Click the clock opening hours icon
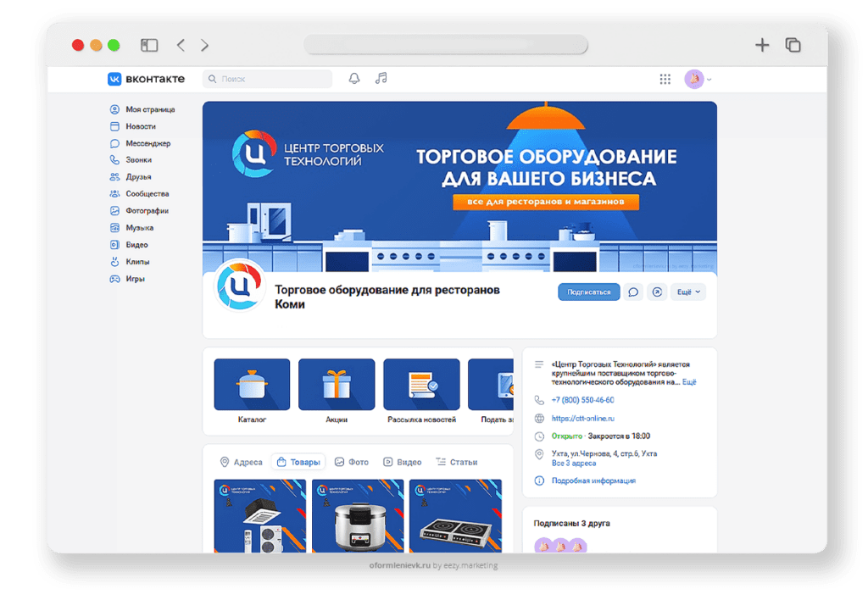 539,436
